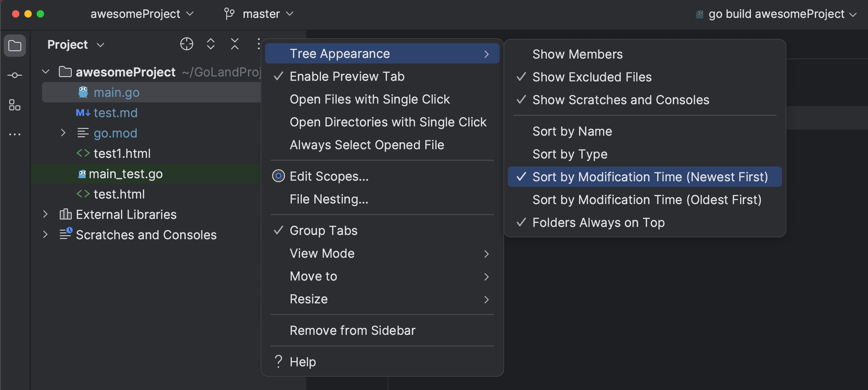This screenshot has width=868, height=390.
Task: Open the Commit tool window icon
Action: (x=15, y=75)
